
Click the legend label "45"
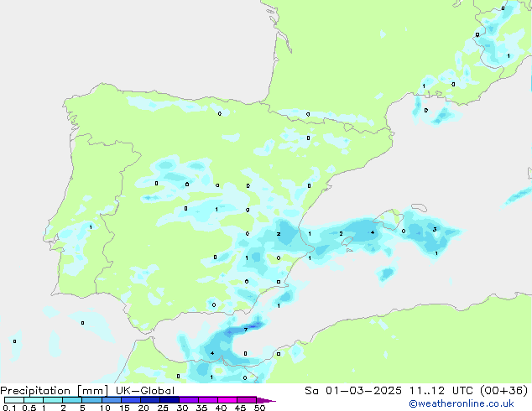(240, 408)
